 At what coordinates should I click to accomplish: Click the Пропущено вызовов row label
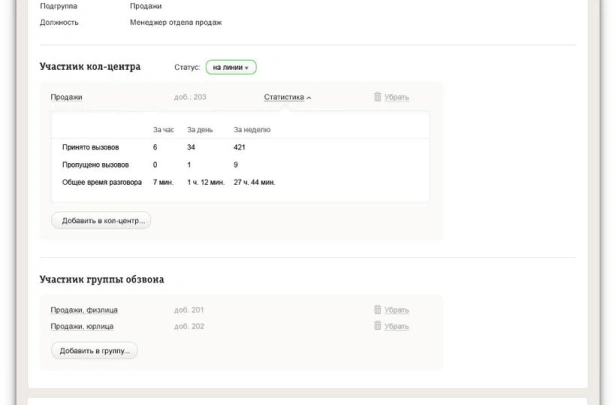(95, 165)
